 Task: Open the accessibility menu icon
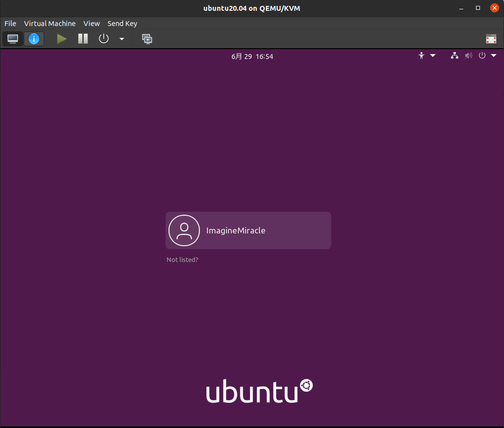coord(421,56)
